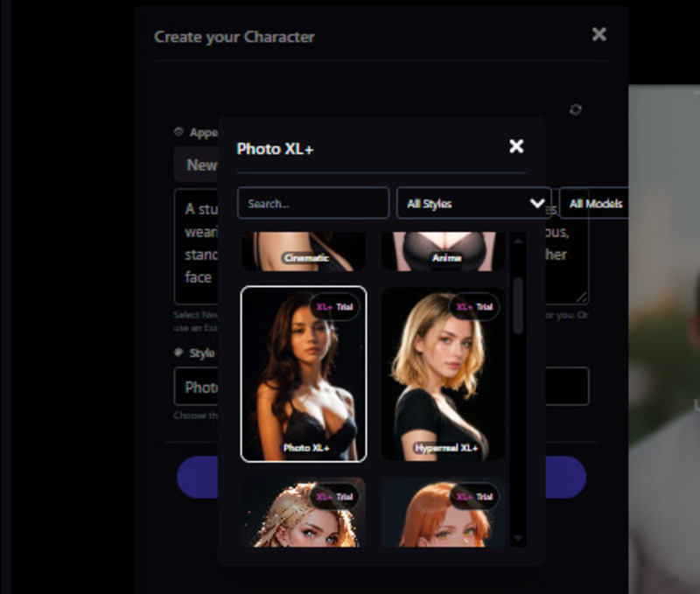Viewport: 700px width, 594px height.
Task: Click the refresh icon above the description
Action: 575,109
